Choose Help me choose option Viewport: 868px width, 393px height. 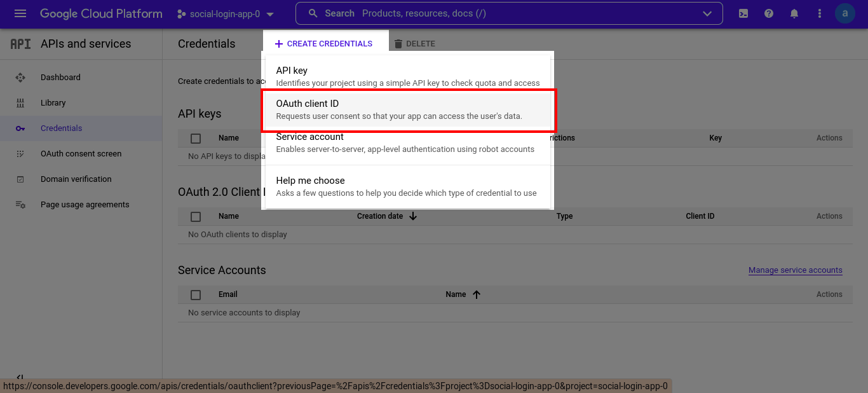click(x=408, y=186)
